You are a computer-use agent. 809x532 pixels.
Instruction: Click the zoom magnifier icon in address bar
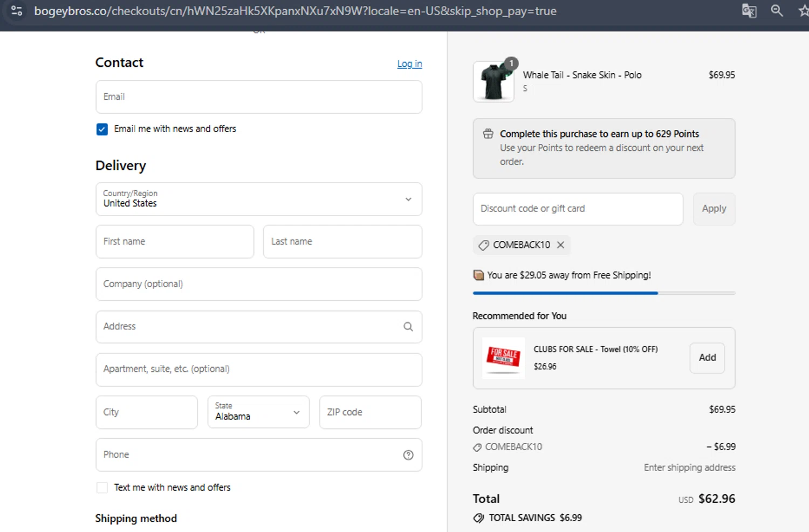click(777, 10)
